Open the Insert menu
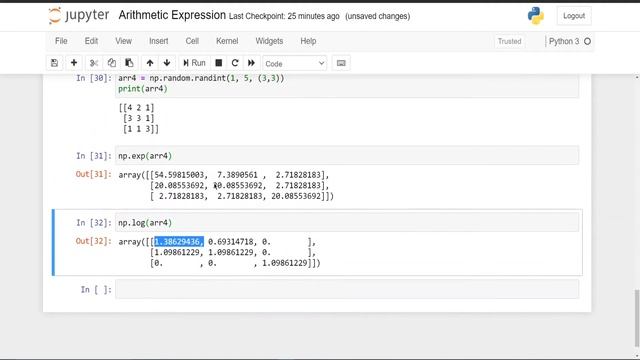Viewport: 640px width, 360px height. (x=159, y=41)
